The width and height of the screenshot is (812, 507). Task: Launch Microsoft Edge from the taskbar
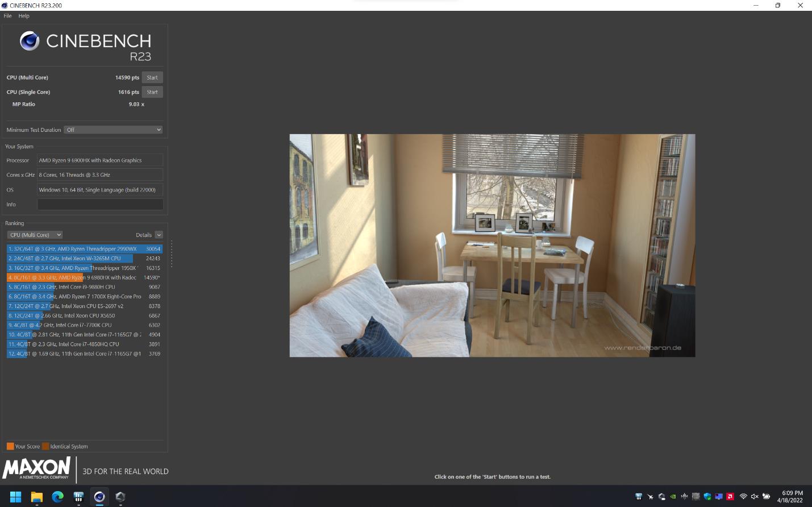point(58,497)
